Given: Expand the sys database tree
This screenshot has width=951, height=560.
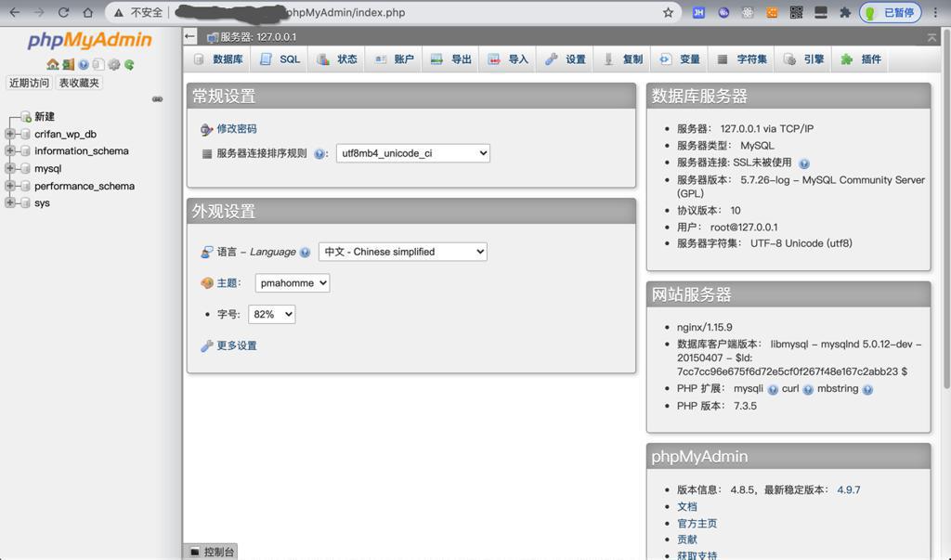Looking at the screenshot, I should [x=9, y=203].
